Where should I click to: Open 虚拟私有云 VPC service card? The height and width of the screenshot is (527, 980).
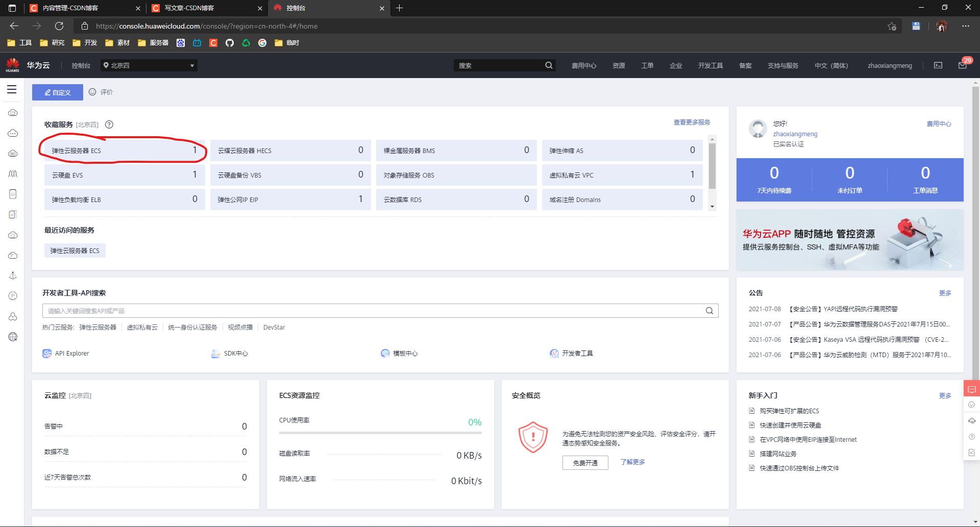click(622, 175)
